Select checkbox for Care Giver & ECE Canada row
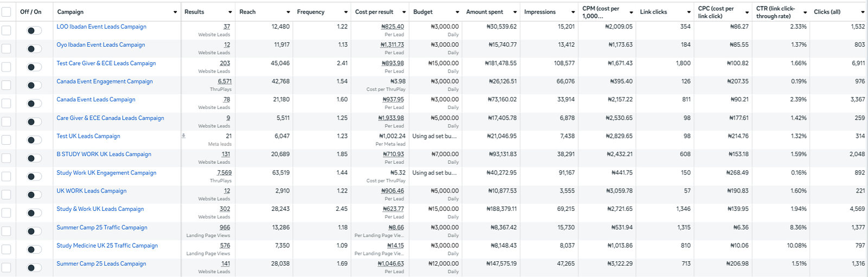The width and height of the screenshot is (868, 277). coord(6,121)
